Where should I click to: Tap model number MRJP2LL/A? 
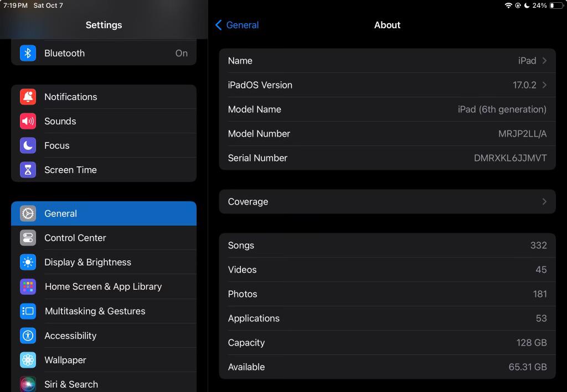tap(523, 134)
